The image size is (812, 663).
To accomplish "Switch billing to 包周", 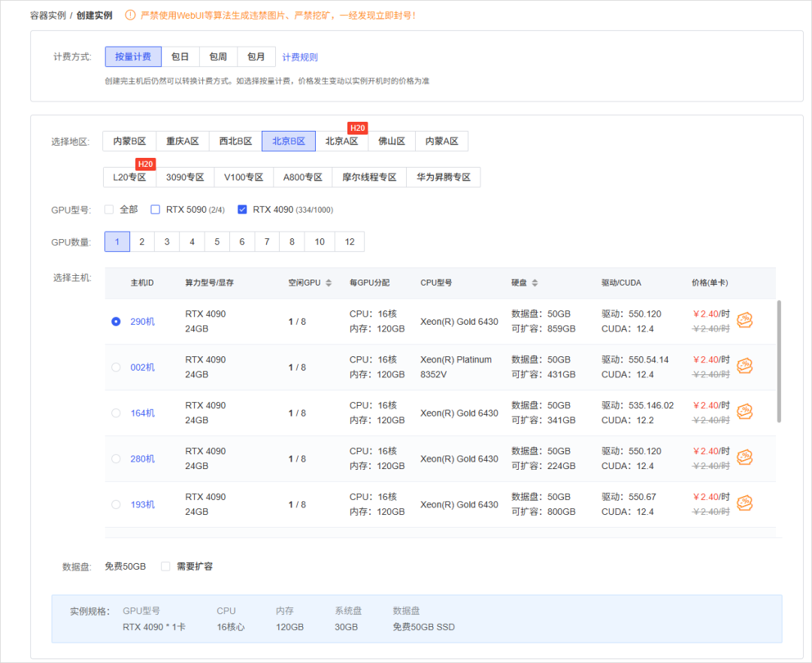I will tap(218, 56).
